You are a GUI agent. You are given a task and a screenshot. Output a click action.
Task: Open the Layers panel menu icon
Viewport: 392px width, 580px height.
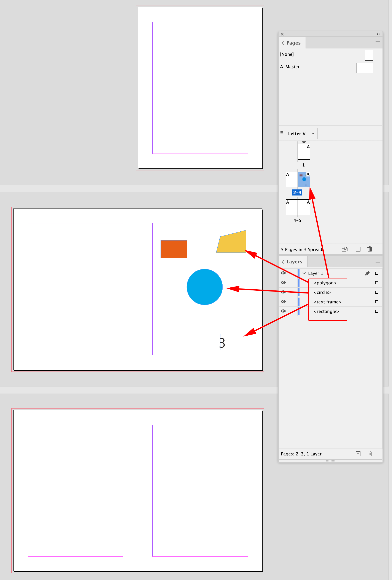377,261
